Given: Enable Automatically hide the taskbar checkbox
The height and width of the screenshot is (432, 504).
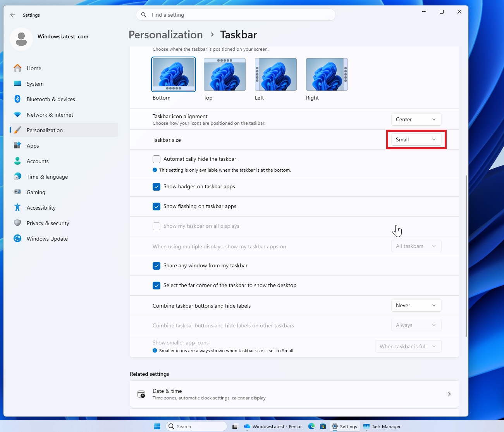Looking at the screenshot, I should [157, 159].
